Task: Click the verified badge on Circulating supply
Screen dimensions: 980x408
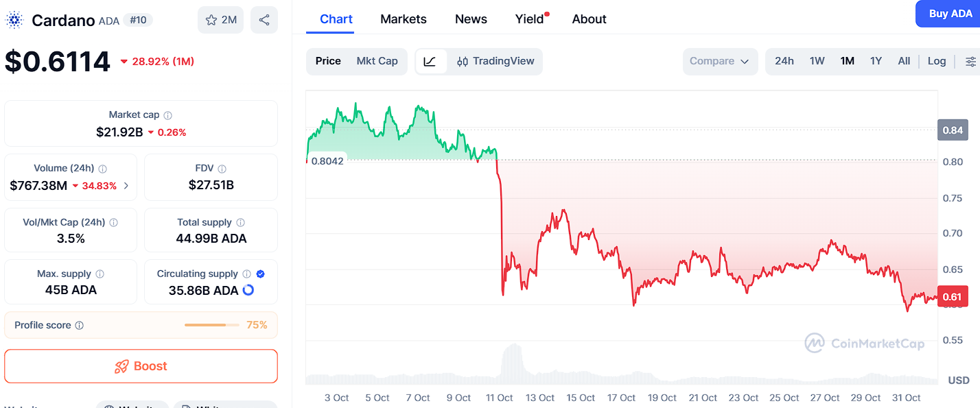Action: 260,273
